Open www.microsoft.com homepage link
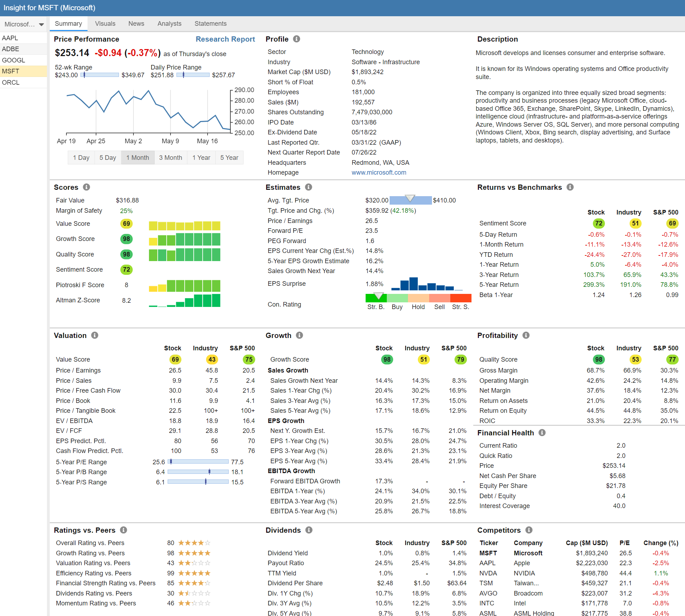 pyautogui.click(x=379, y=173)
